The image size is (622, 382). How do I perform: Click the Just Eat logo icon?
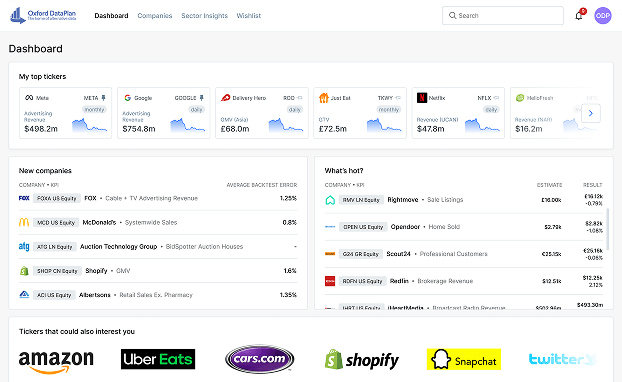tap(324, 98)
